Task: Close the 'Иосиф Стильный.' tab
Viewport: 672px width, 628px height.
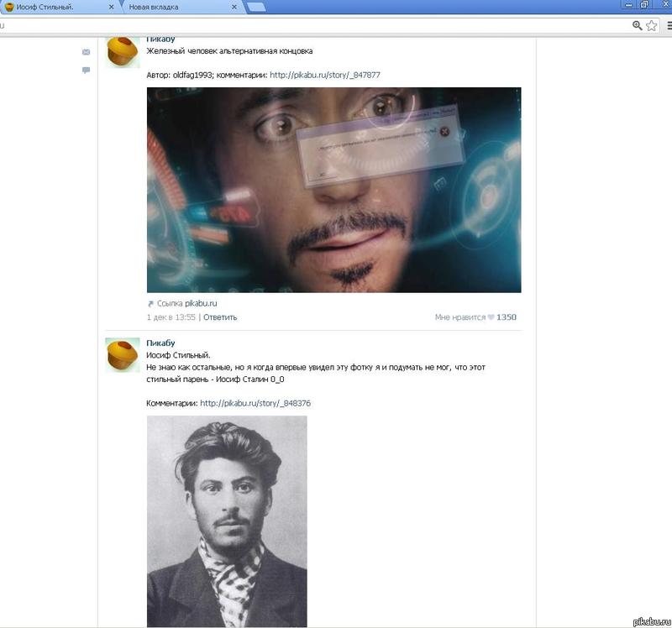Action: [x=111, y=7]
